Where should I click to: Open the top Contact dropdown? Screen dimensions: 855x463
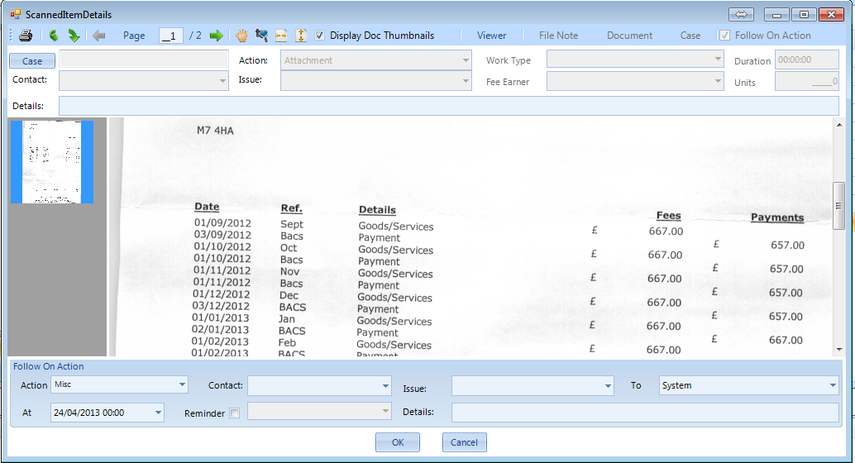tap(222, 81)
